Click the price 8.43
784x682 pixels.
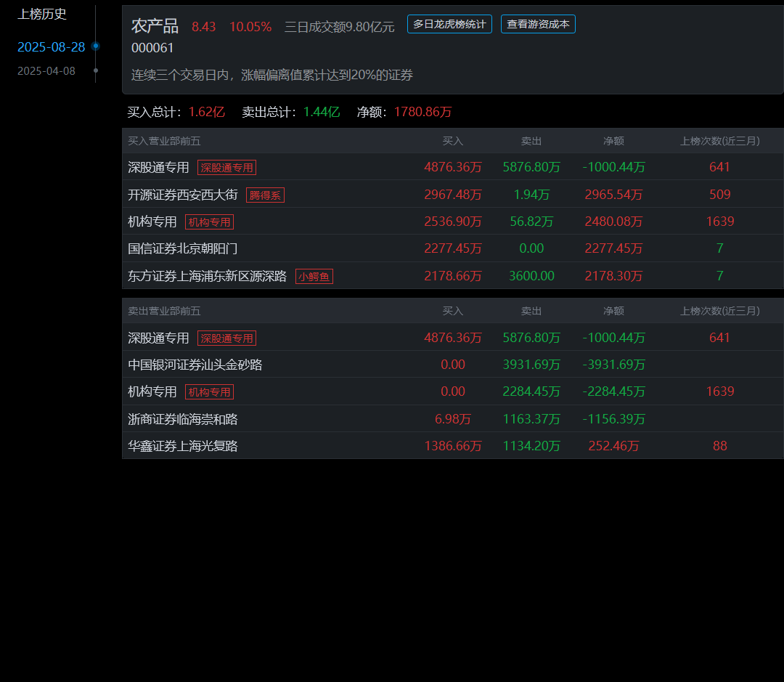(x=203, y=27)
